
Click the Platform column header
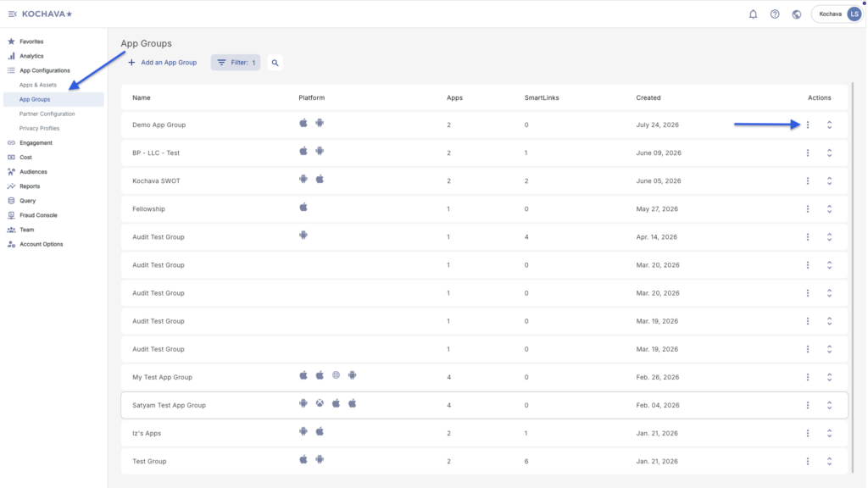coord(312,98)
